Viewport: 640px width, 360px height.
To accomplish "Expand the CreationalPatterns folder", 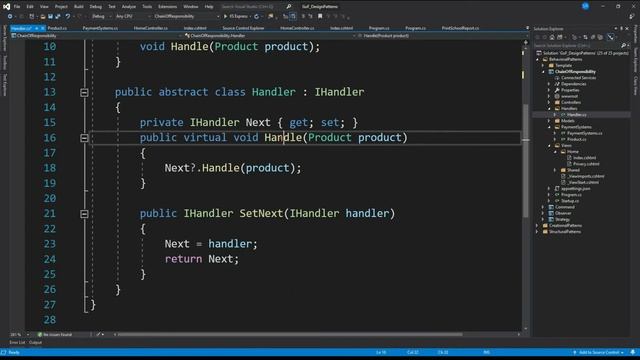I will pos(538,225).
